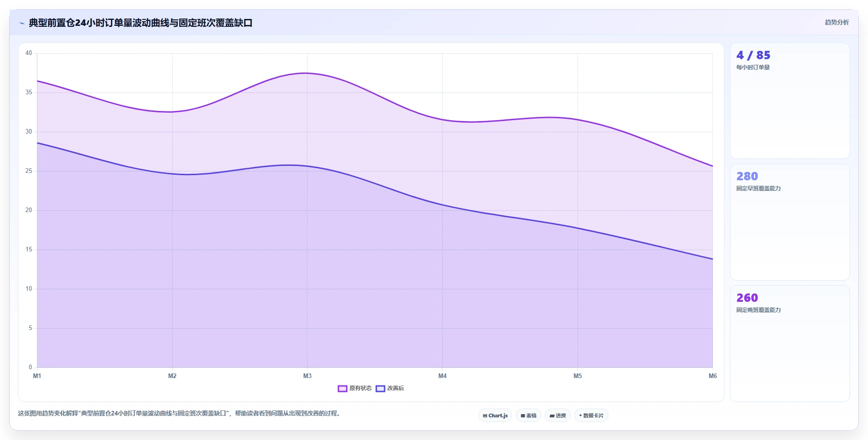Click the 30 y-axis tick label
Screen dimensions: 868x440
(x=29, y=132)
